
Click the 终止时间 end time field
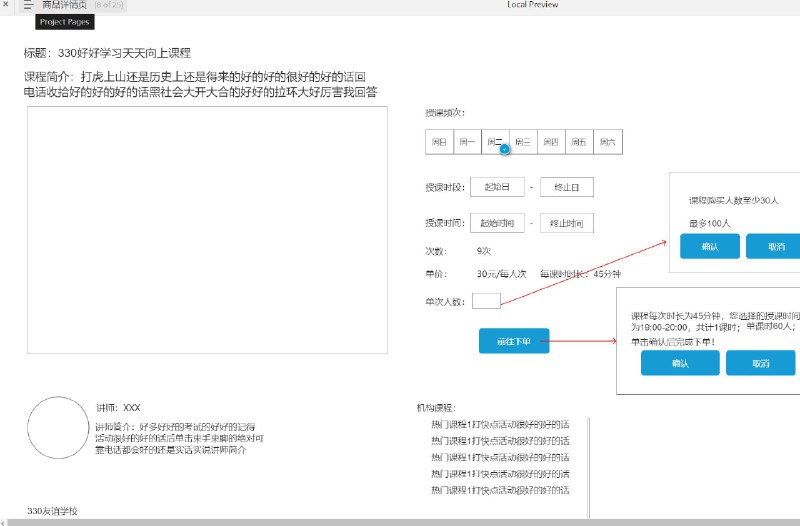pos(567,223)
